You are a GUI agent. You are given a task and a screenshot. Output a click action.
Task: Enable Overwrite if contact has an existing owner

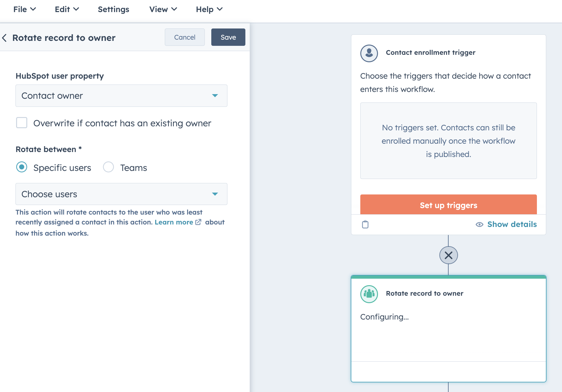(x=21, y=123)
